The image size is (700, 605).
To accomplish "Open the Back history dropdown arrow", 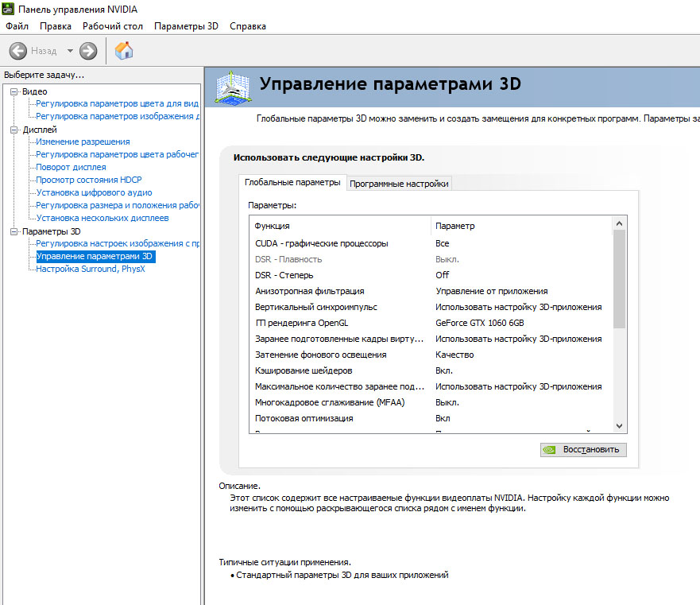I will (70, 51).
